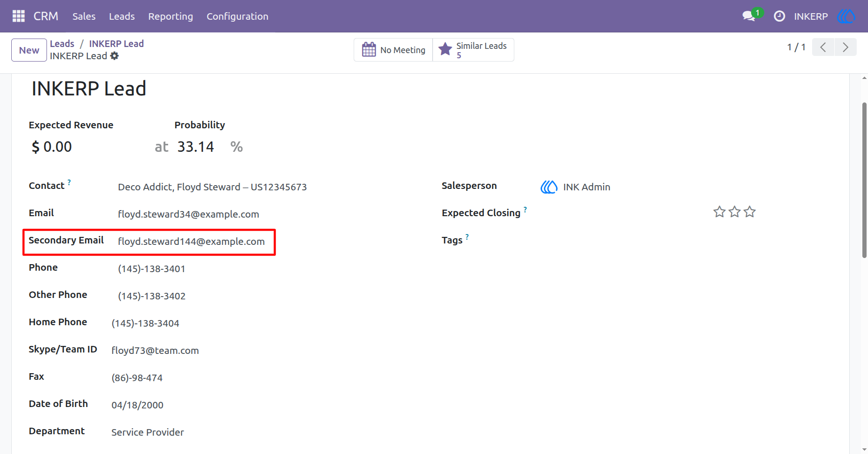
Task: Set priority to two stars
Action: coord(735,212)
